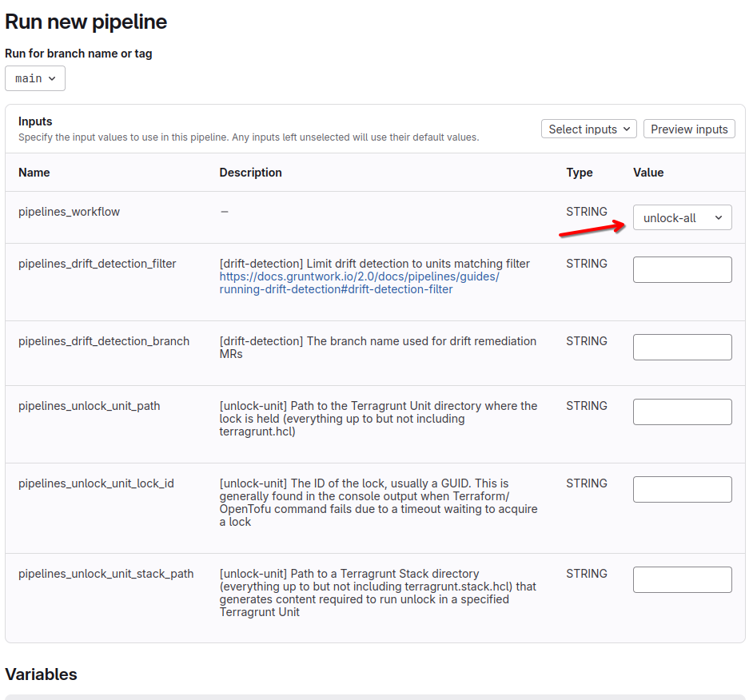Focus the pipelines_unlock_unit_stack_path input box

pos(682,580)
